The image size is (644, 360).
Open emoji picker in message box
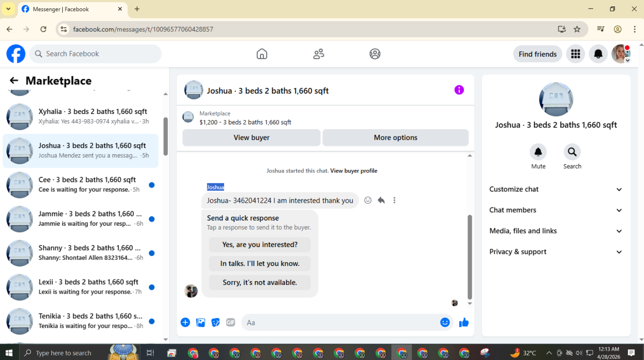[445, 322]
